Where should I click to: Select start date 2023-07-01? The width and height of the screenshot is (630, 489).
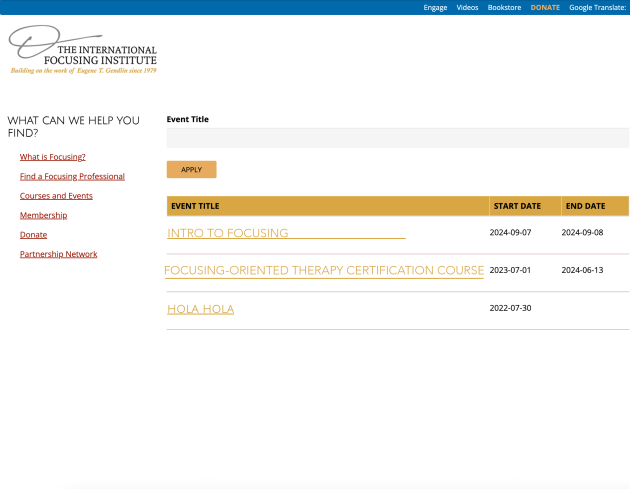tap(510, 270)
